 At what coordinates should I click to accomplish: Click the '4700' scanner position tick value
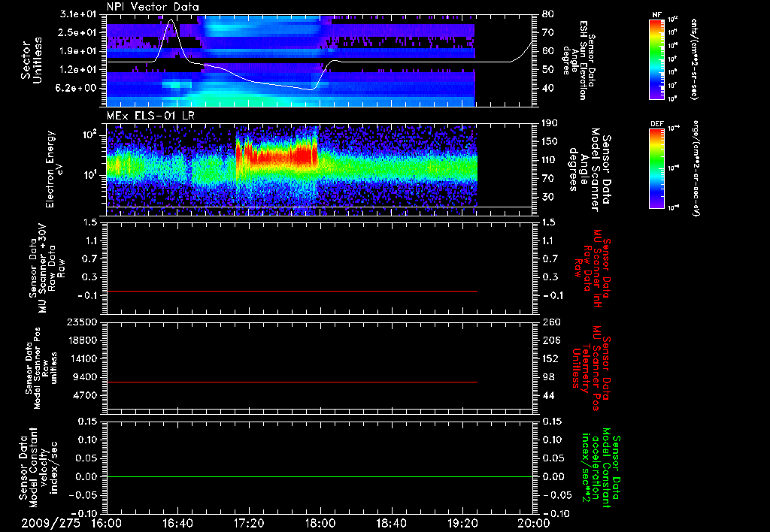tap(84, 395)
